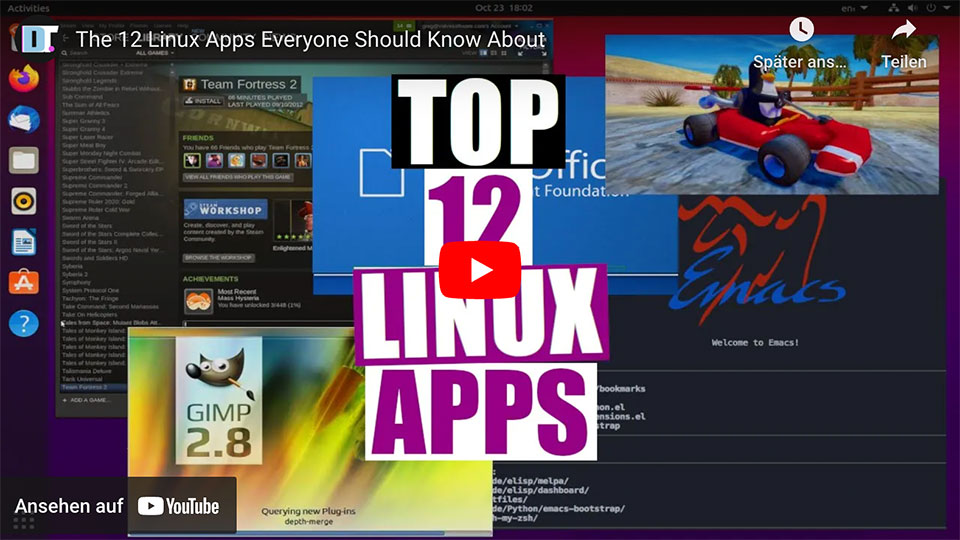The height and width of the screenshot is (540, 960).
Task: Click the power icon in the top bar
Action: pyautogui.click(x=931, y=8)
